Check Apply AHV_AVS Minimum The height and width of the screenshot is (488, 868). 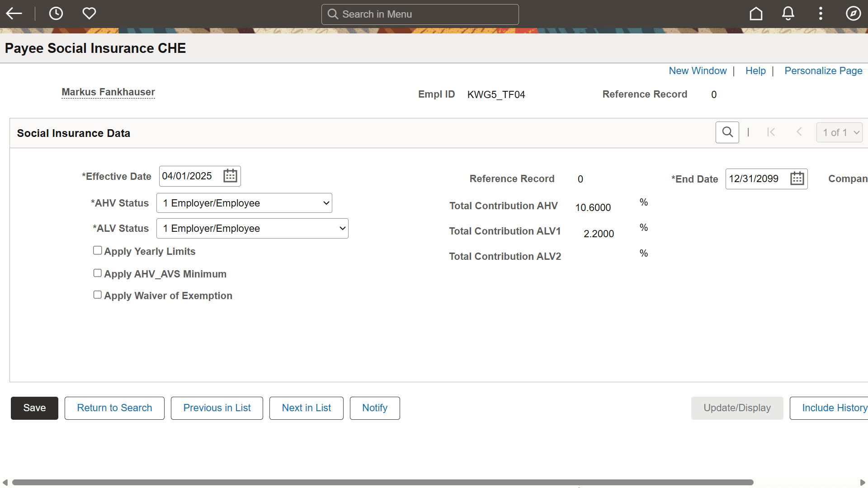pos(97,272)
